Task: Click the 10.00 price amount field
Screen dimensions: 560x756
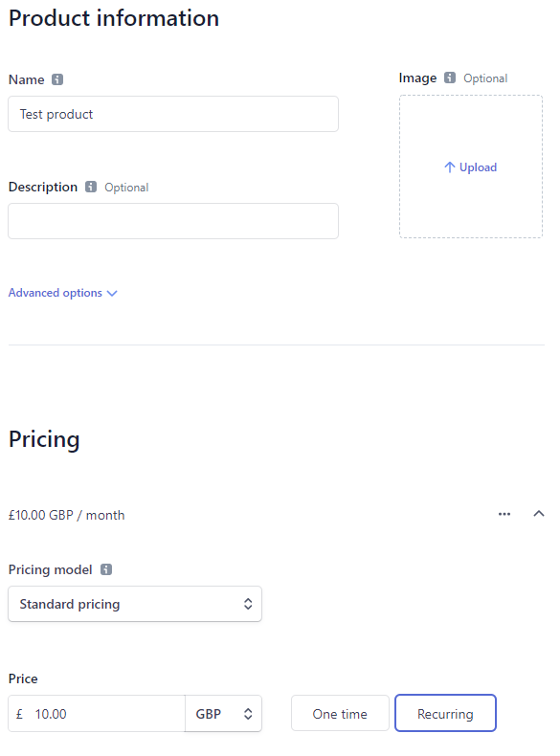Action: point(97,714)
